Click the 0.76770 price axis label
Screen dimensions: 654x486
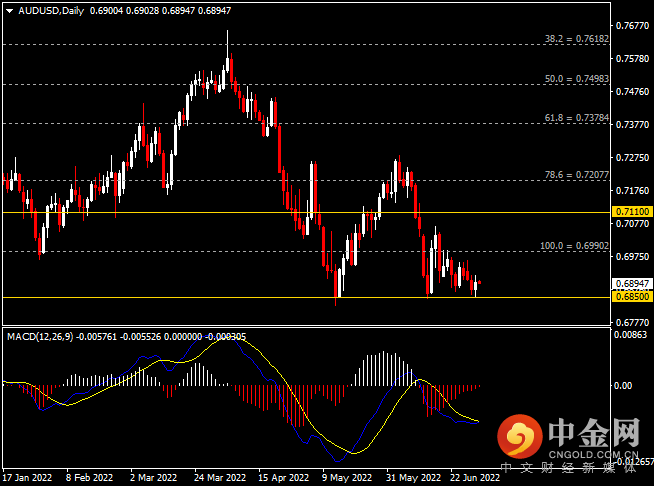(x=632, y=26)
